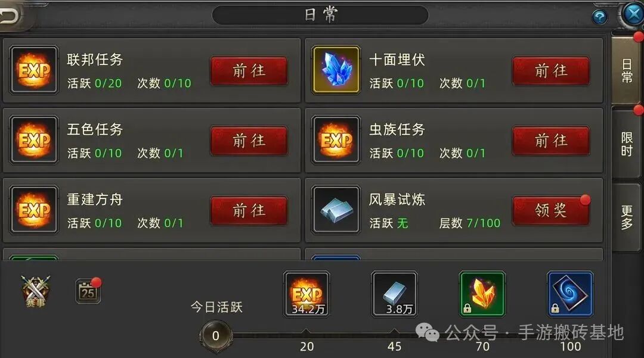Tap the crossed swords 赛事 icon
Viewport: 644px width, 358px height.
35,291
